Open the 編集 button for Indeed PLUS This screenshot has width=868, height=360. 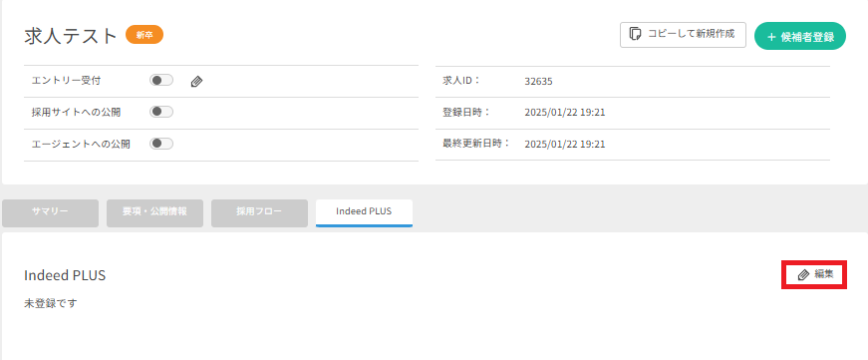(x=814, y=274)
